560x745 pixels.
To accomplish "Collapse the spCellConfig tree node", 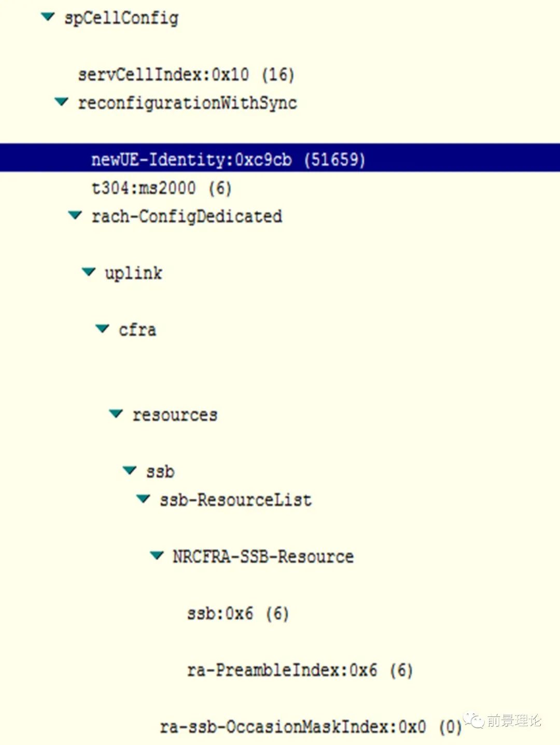I will (x=48, y=17).
